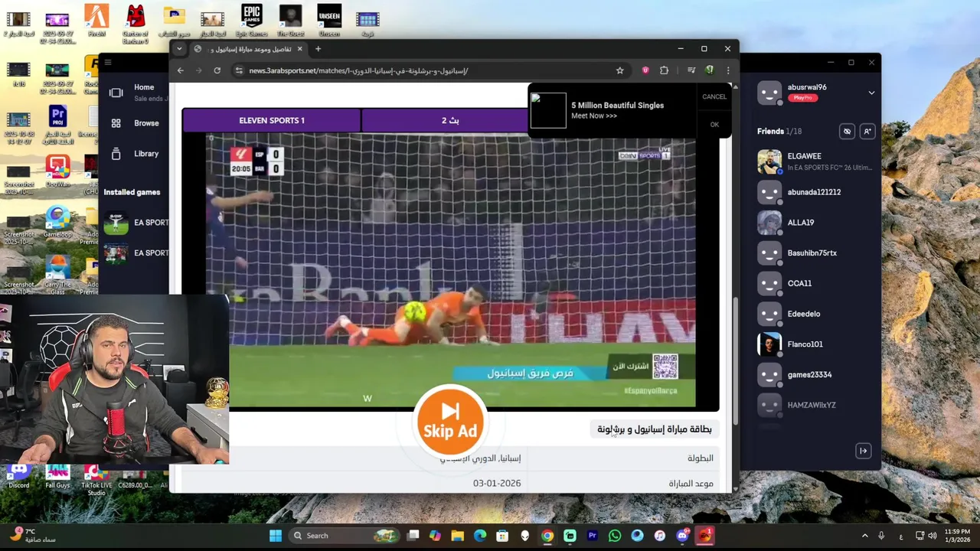Open a new browser tab
This screenshot has width=980, height=551.
pyautogui.click(x=318, y=49)
